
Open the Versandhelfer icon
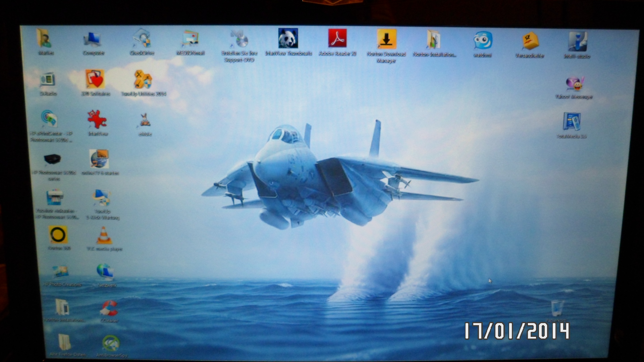point(530,45)
